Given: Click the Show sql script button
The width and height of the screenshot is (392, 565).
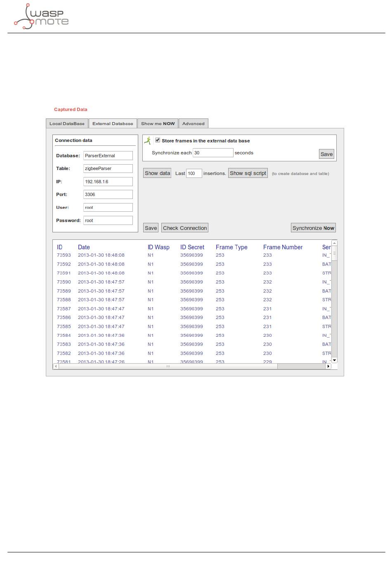Looking at the screenshot, I should tap(248, 173).
